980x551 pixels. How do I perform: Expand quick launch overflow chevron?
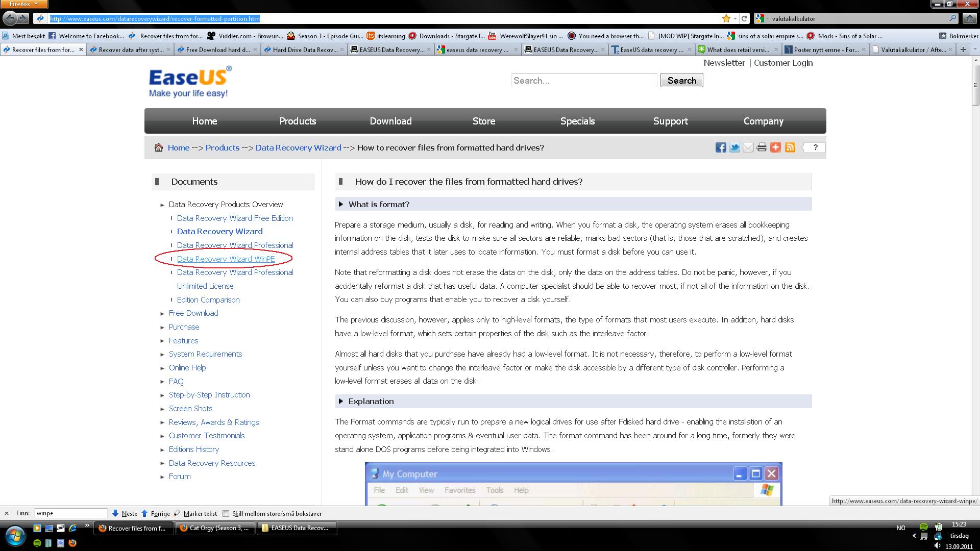coord(87,525)
